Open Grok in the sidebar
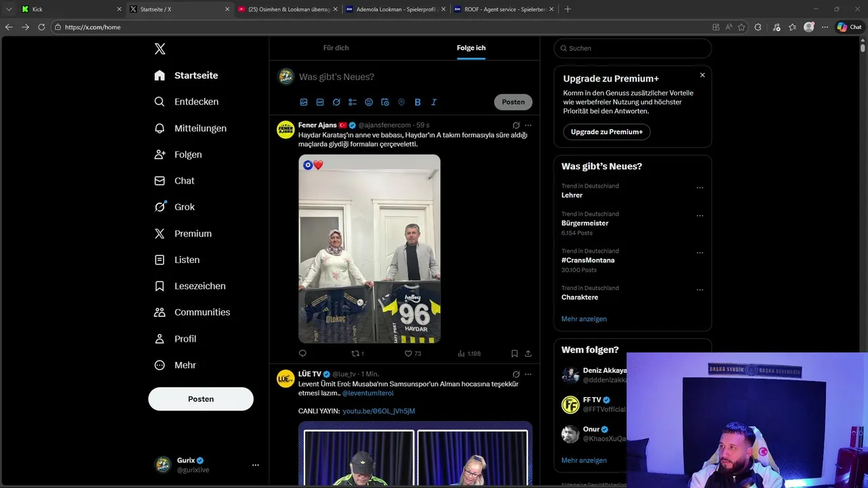The height and width of the screenshot is (488, 868). [x=174, y=207]
